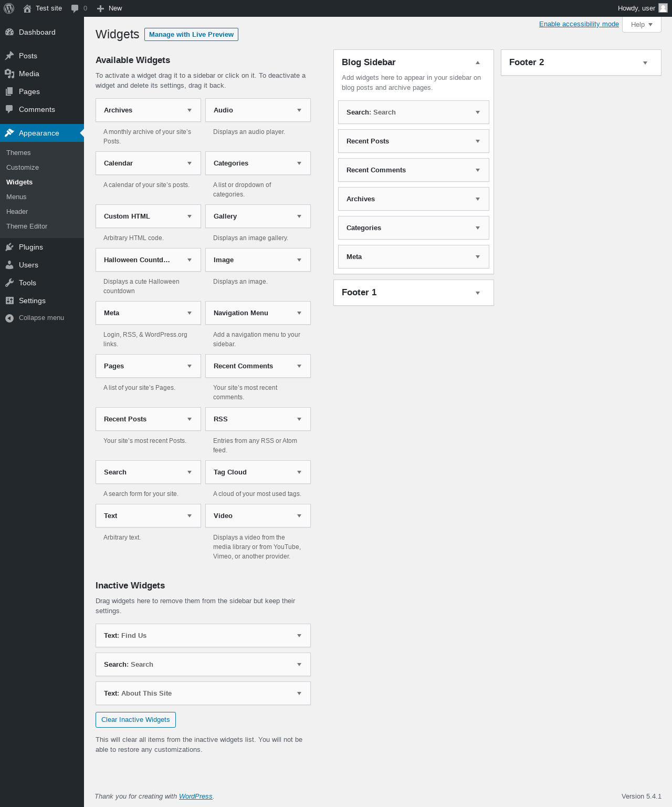Click the Tools wrench icon
The width and height of the screenshot is (672, 807).
(9, 283)
